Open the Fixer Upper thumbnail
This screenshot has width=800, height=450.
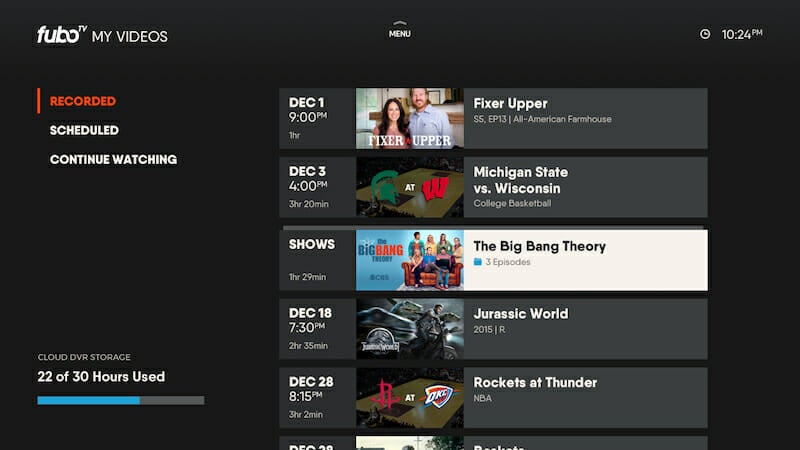tap(410, 118)
